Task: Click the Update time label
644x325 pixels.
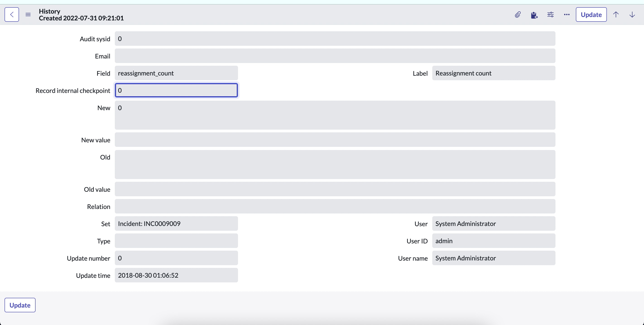Action: pos(93,275)
